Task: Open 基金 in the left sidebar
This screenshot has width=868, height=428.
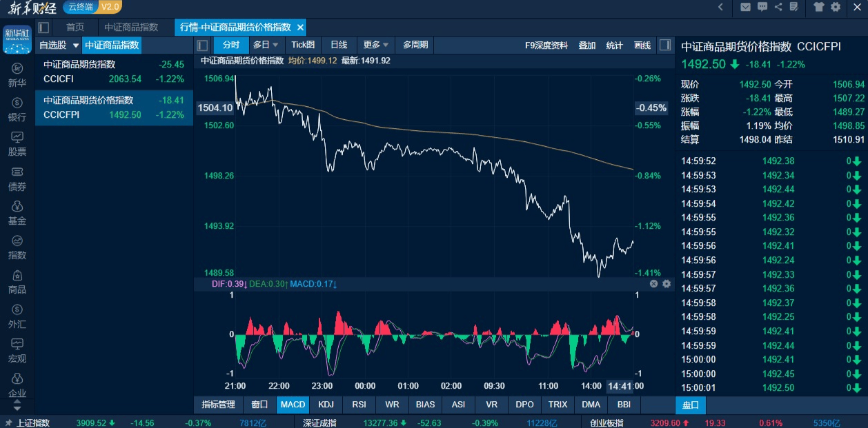Action: 17,213
